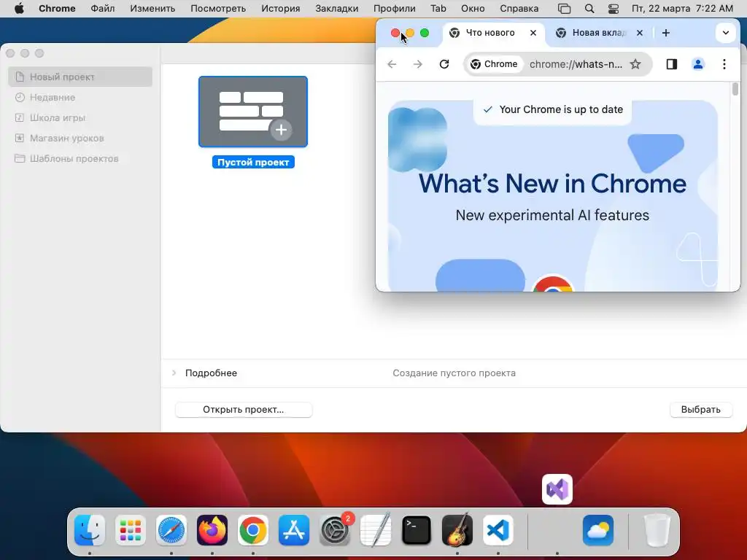Screen dimensions: 747x560
Task: Open the Chrome profile avatar
Action: 698,64
